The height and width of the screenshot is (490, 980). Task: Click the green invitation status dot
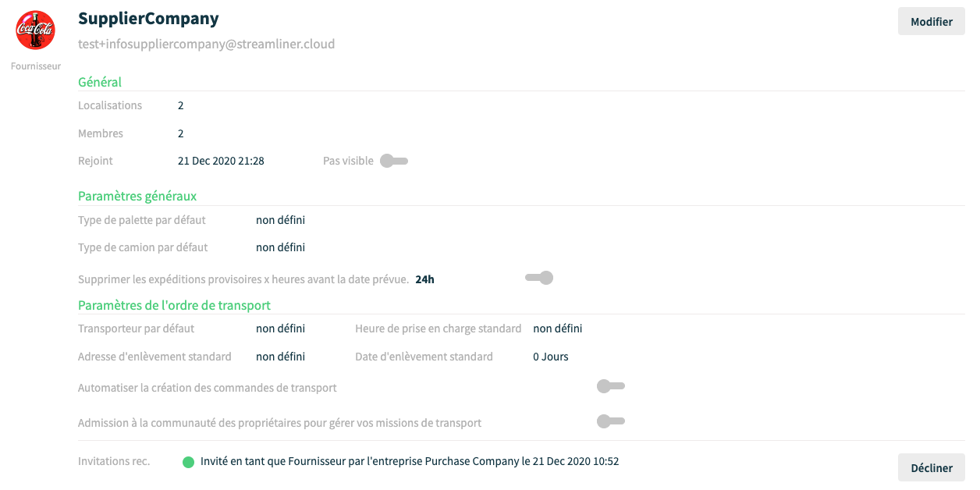(188, 462)
